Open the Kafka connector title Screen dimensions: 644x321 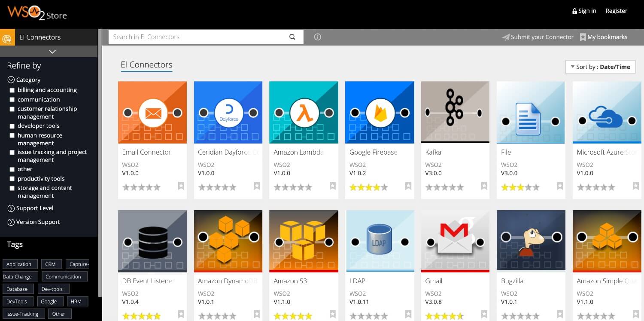click(433, 152)
